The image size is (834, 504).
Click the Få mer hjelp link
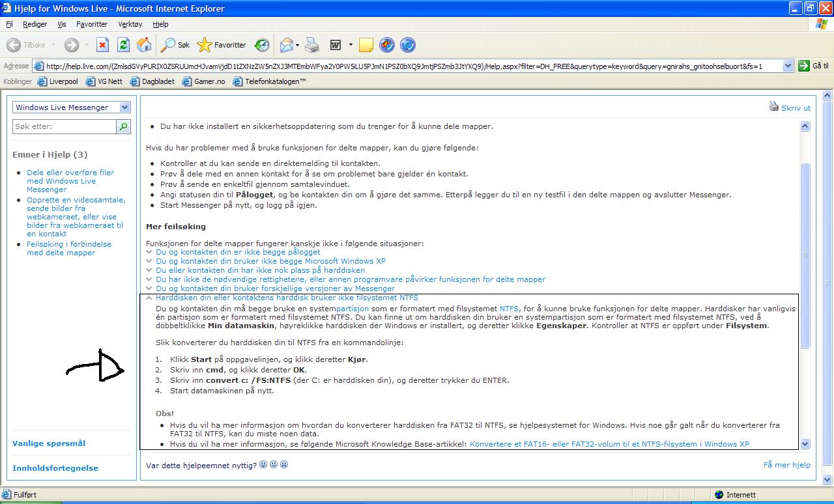tap(787, 465)
